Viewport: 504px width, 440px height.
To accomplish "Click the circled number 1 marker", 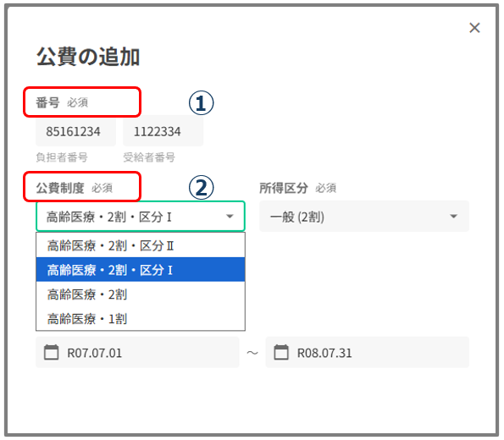I will [x=201, y=103].
